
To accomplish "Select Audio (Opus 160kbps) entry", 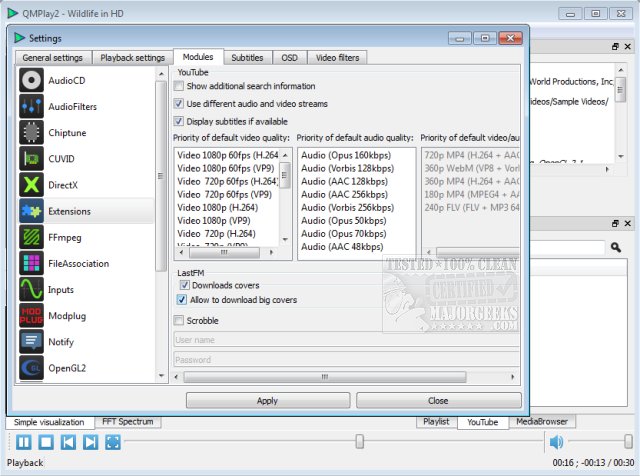I will coord(346,155).
